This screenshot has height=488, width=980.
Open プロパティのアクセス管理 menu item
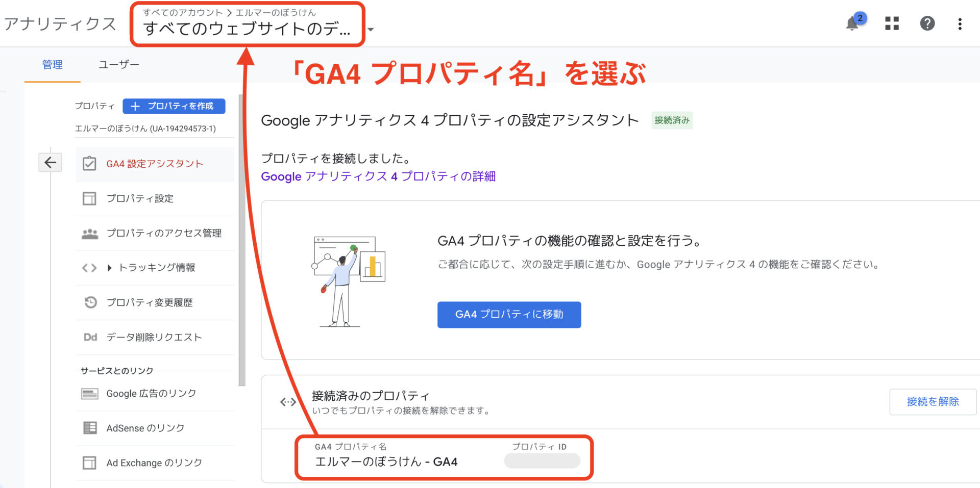click(155, 233)
